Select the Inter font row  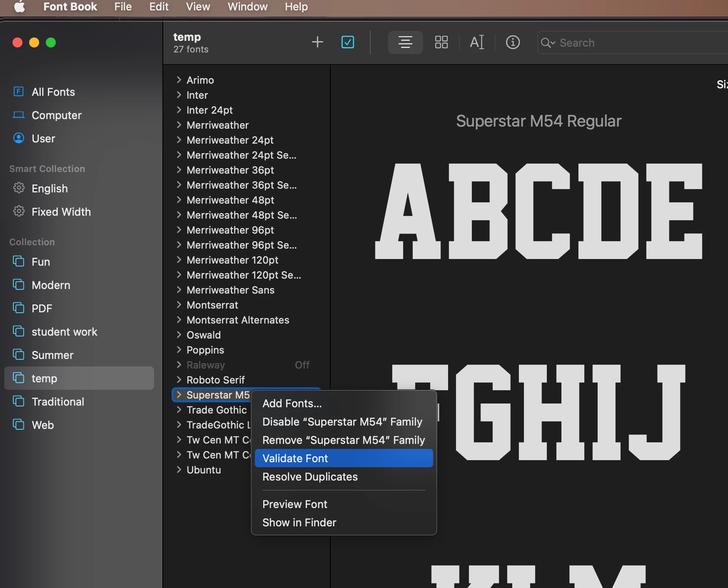247,95
